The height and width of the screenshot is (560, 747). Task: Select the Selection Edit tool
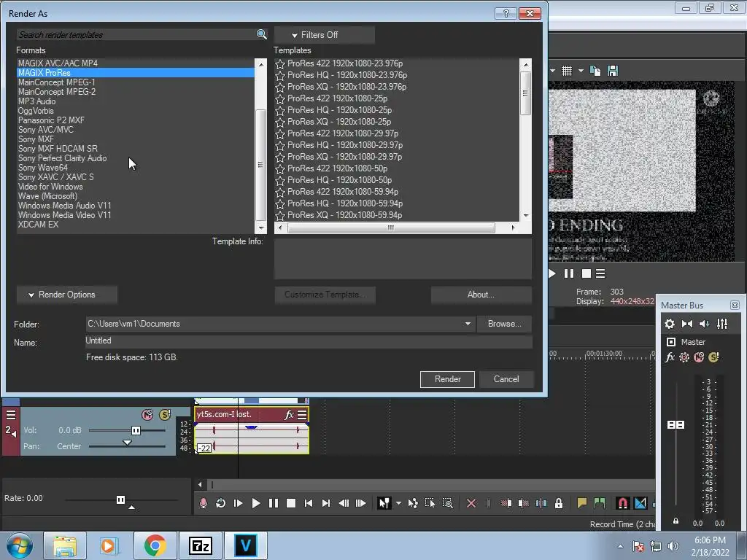(x=430, y=503)
